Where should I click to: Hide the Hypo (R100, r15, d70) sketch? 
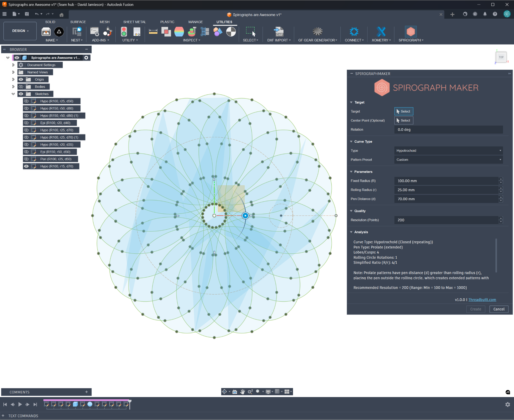click(26, 166)
